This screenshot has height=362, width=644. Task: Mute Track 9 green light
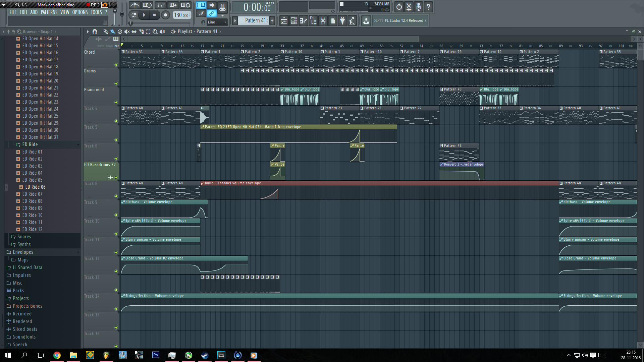[x=116, y=215]
